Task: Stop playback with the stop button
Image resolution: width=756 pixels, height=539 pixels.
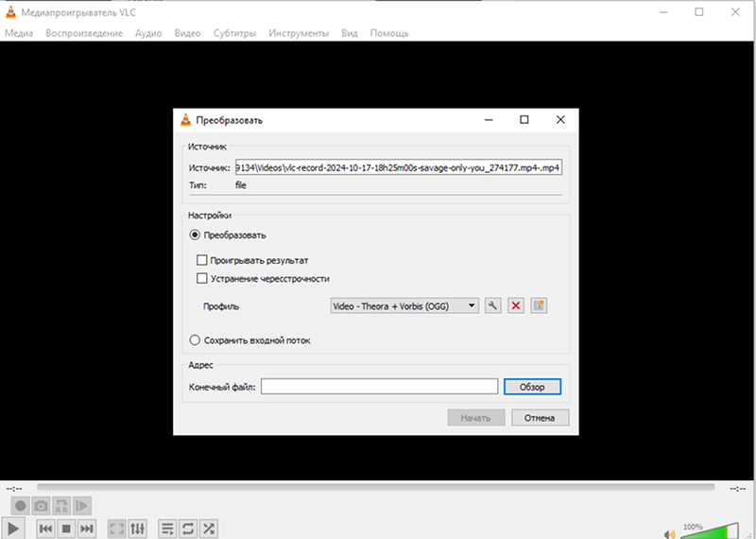Action: coord(66,529)
